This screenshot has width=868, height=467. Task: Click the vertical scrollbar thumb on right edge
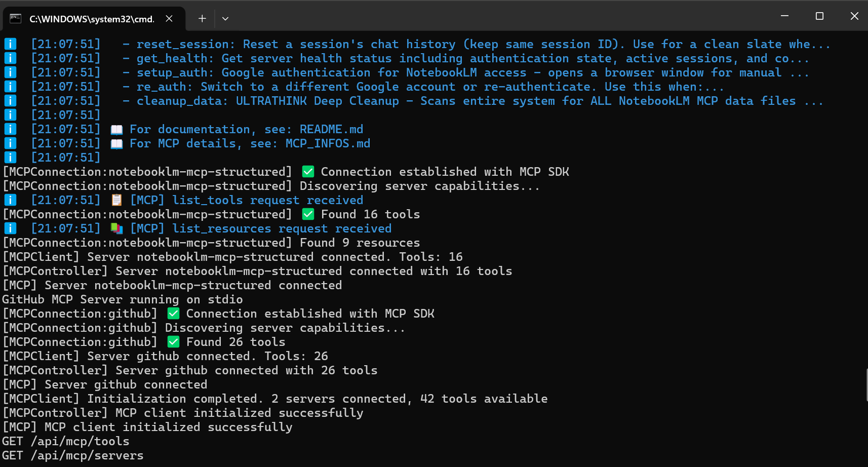click(866, 385)
